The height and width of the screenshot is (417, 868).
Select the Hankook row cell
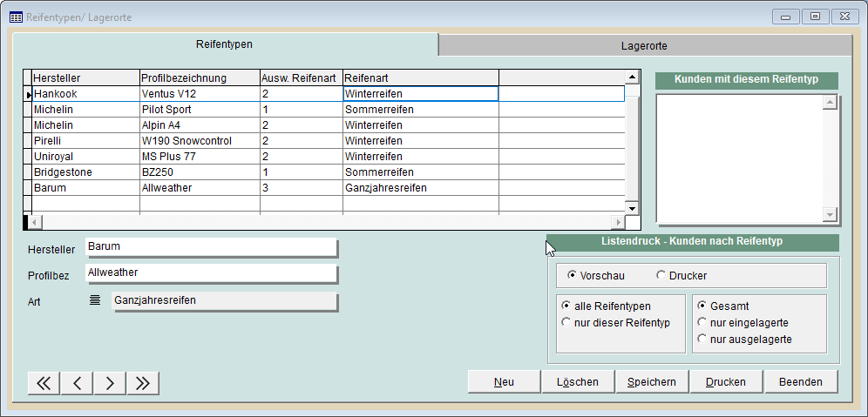coord(85,94)
